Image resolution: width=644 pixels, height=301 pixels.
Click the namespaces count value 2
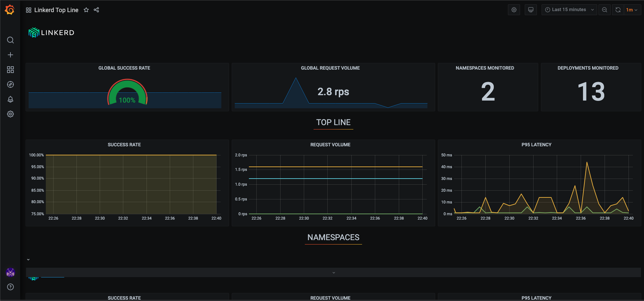[x=488, y=91]
